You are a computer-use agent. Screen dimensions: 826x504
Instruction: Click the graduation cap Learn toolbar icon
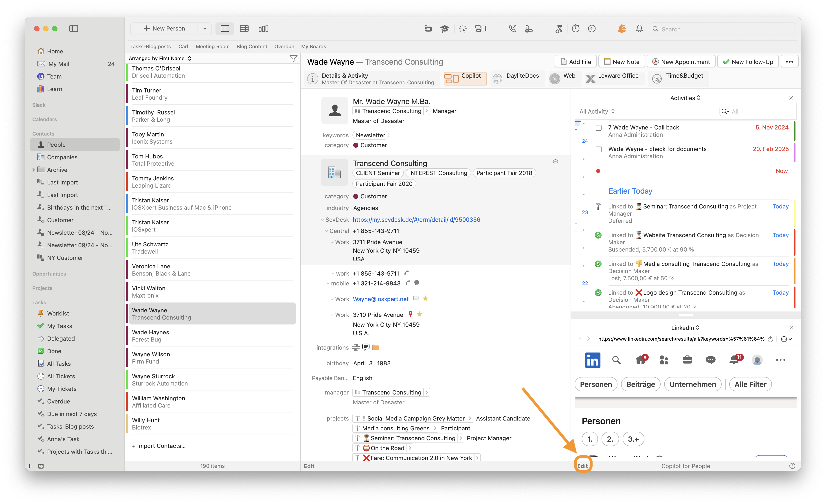(444, 29)
